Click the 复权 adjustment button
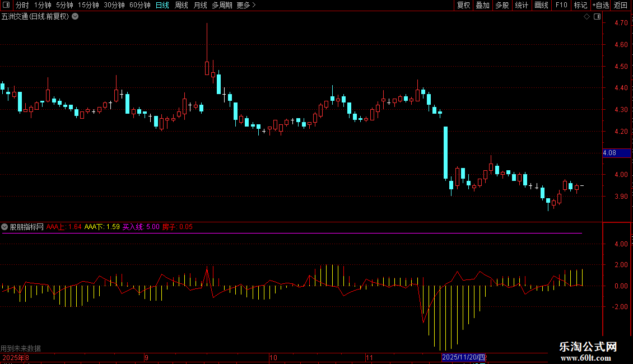Screen dimensions: 633x364 coord(463,5)
